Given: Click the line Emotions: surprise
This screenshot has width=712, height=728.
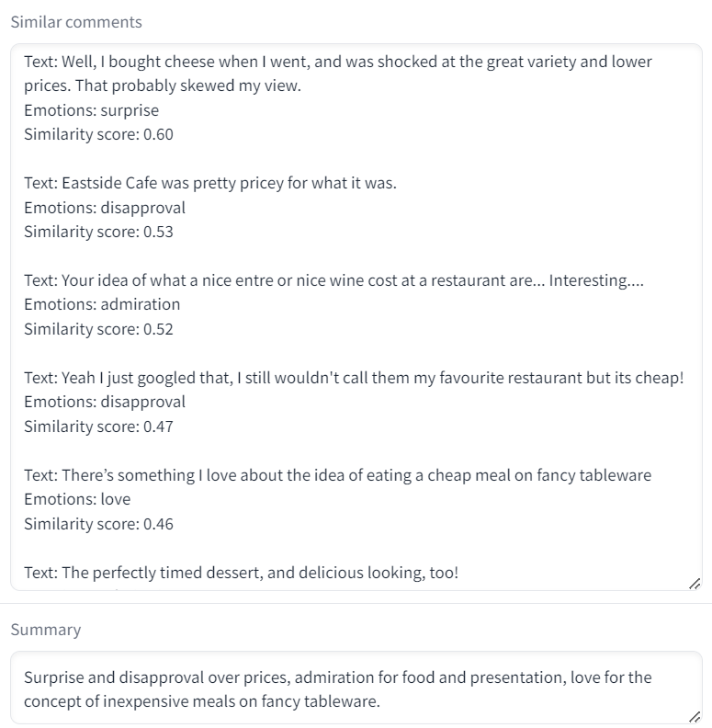Looking at the screenshot, I should [92, 110].
